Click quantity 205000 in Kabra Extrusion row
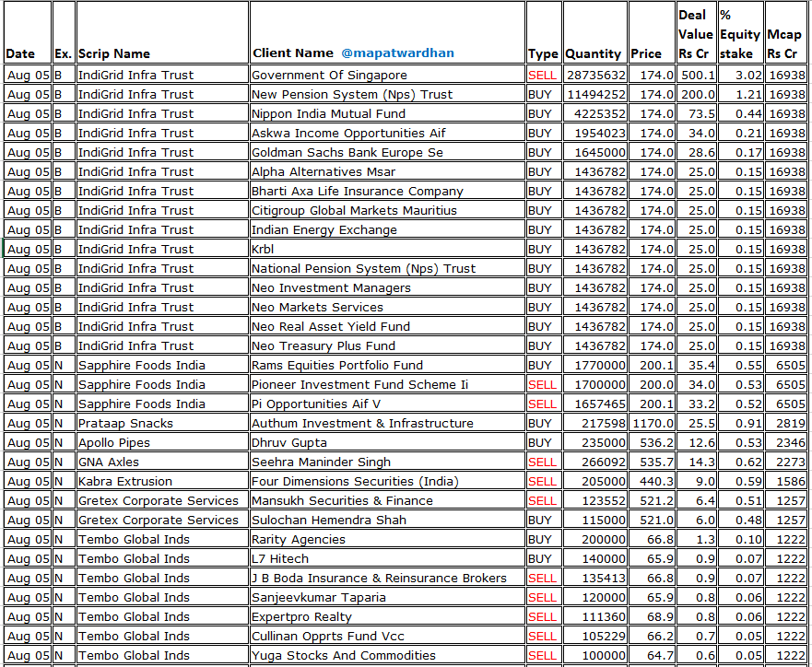The width and height of the screenshot is (812, 667). tap(595, 481)
